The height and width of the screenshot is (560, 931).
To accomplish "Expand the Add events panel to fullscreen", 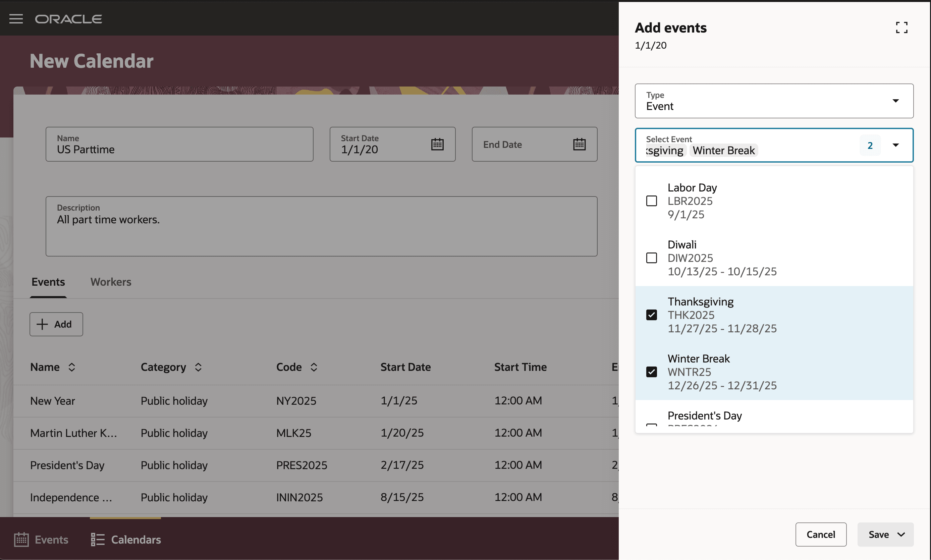I will 902,27.
